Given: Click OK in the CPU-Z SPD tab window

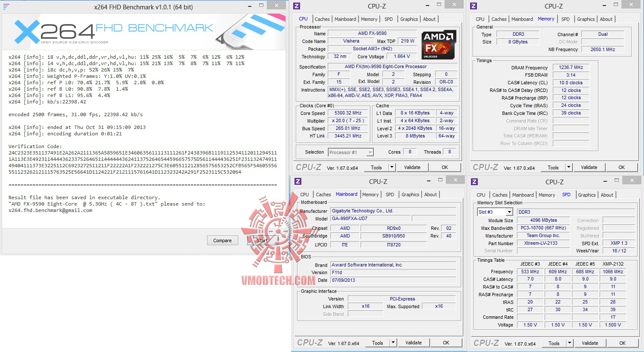Looking at the screenshot, I should tap(623, 343).
